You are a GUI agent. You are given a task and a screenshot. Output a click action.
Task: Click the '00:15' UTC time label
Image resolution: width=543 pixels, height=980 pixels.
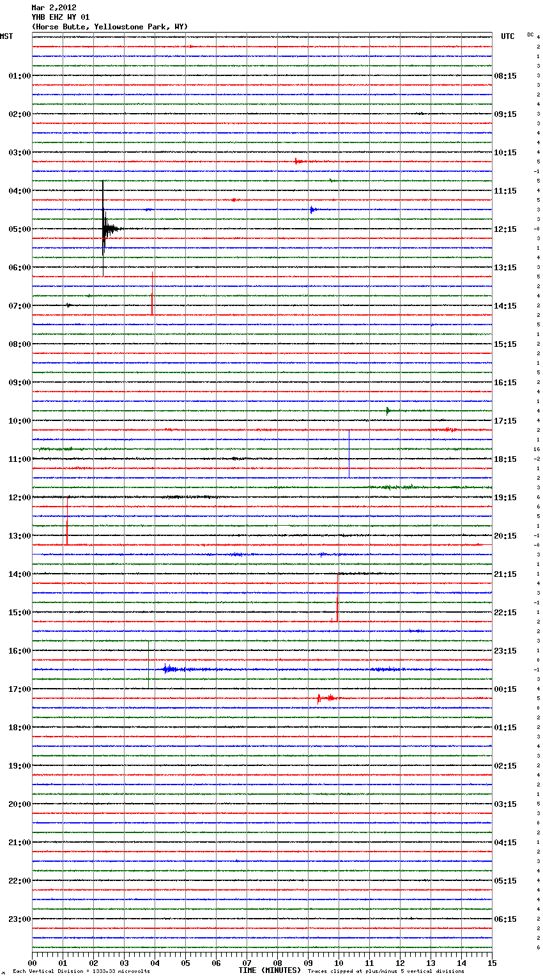pos(505,689)
